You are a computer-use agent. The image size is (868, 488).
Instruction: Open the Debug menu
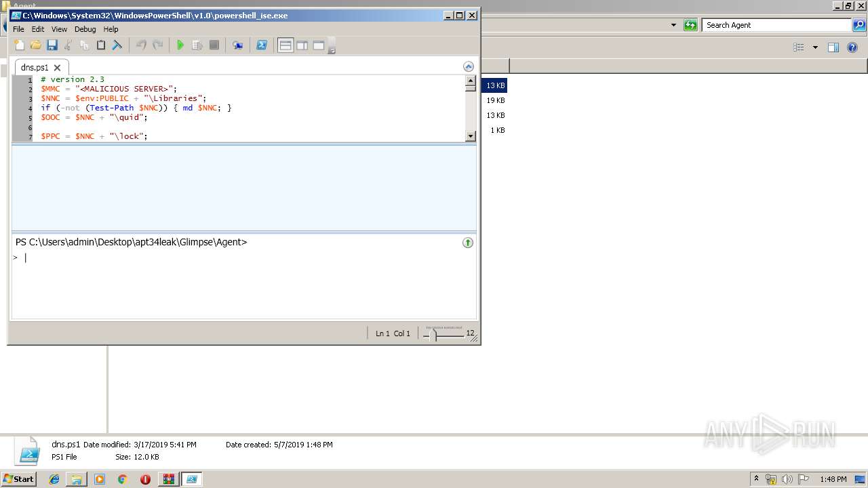tap(85, 29)
